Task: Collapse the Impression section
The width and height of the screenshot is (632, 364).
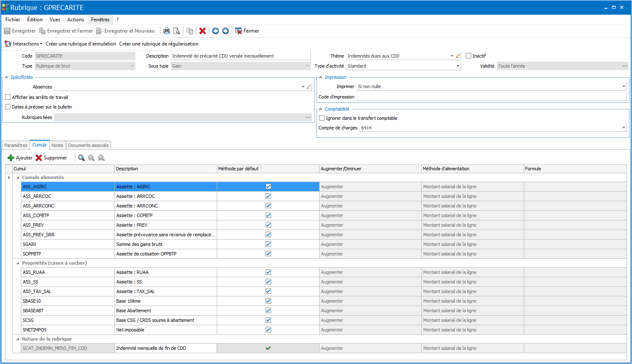Action: click(321, 78)
